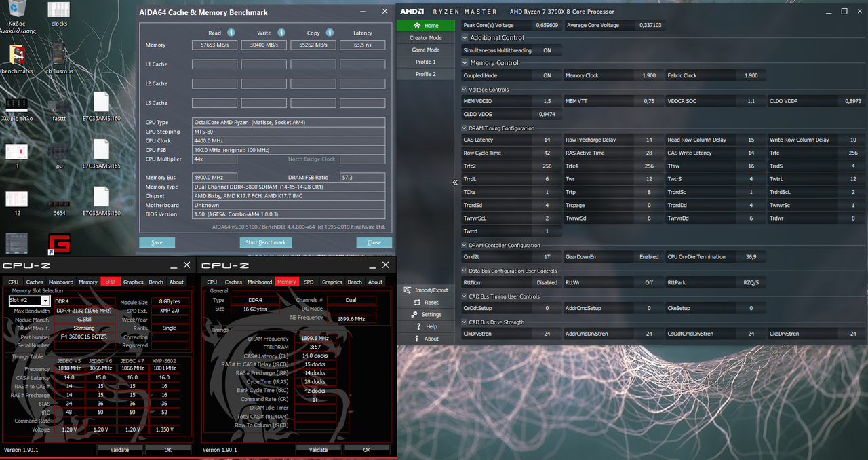Screen dimensions: 868x460
Task: Collapse the DRAM Contoller Configuration section
Action: 465,245
